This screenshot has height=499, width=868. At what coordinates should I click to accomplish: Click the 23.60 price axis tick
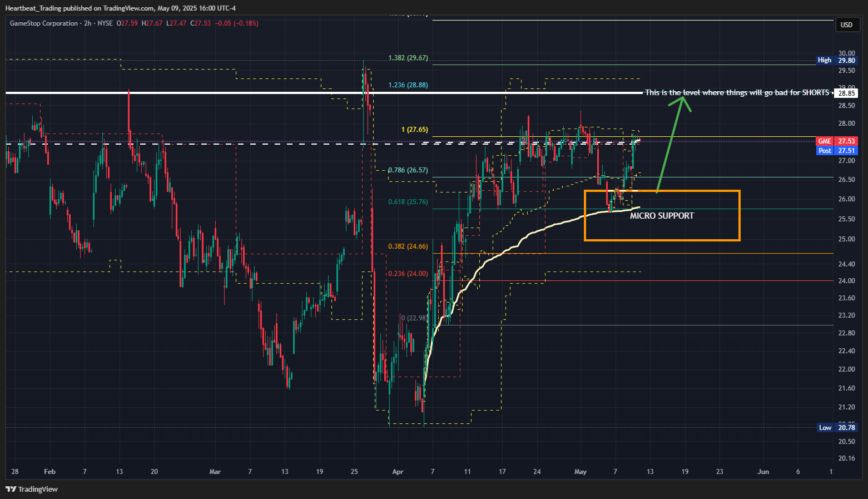[x=847, y=298]
